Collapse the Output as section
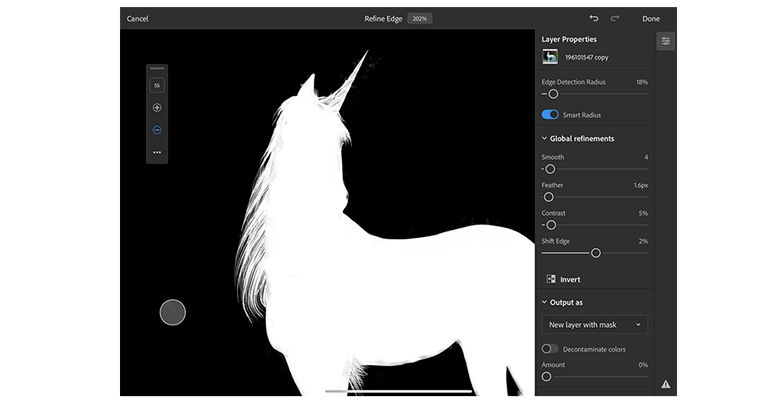This screenshot has height=400, width=770. (x=545, y=302)
